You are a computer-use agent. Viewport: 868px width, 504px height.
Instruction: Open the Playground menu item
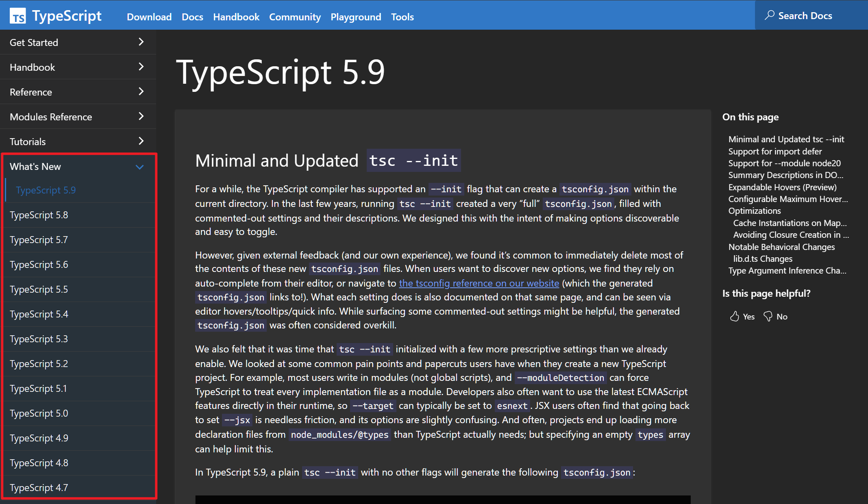tap(355, 17)
